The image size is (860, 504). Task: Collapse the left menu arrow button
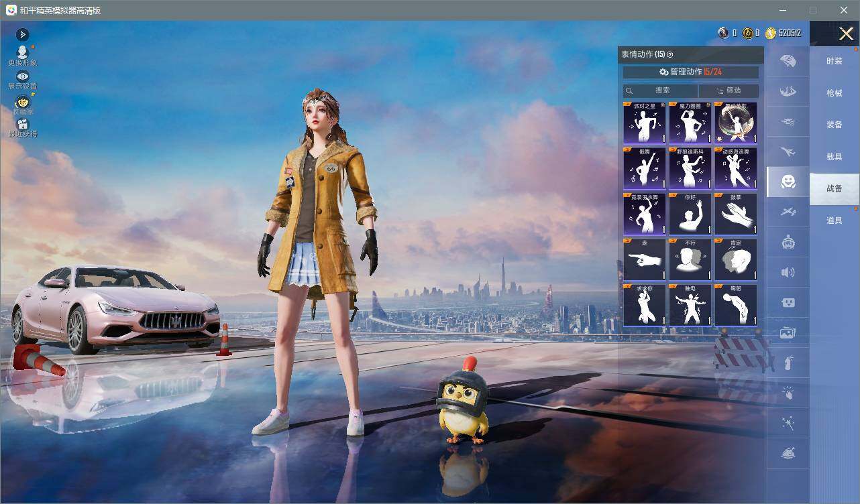[22, 34]
